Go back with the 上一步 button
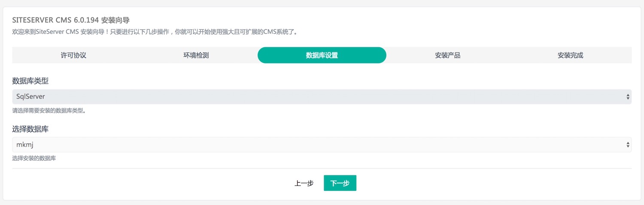 click(304, 183)
